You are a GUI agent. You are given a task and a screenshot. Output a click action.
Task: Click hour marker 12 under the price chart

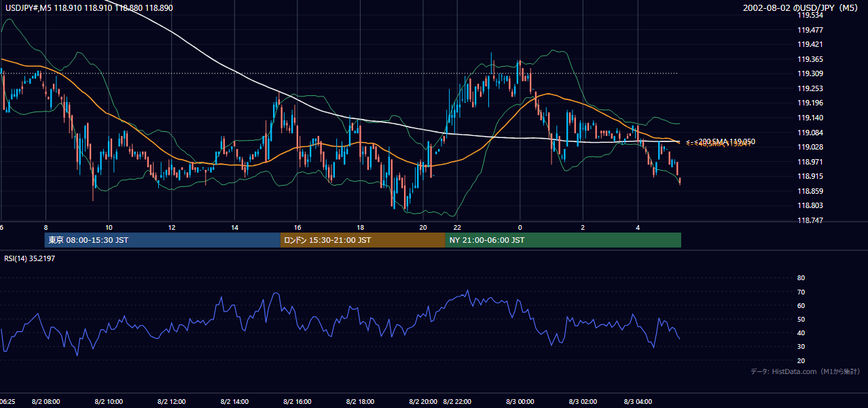[x=171, y=227]
